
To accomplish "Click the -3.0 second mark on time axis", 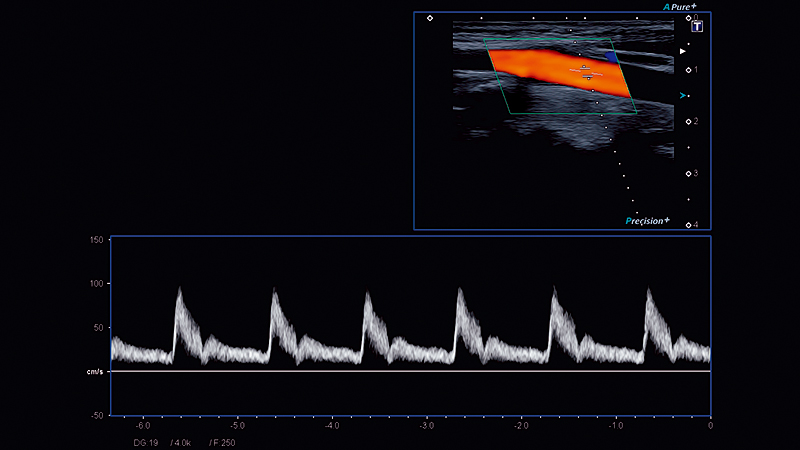I will coord(425,426).
